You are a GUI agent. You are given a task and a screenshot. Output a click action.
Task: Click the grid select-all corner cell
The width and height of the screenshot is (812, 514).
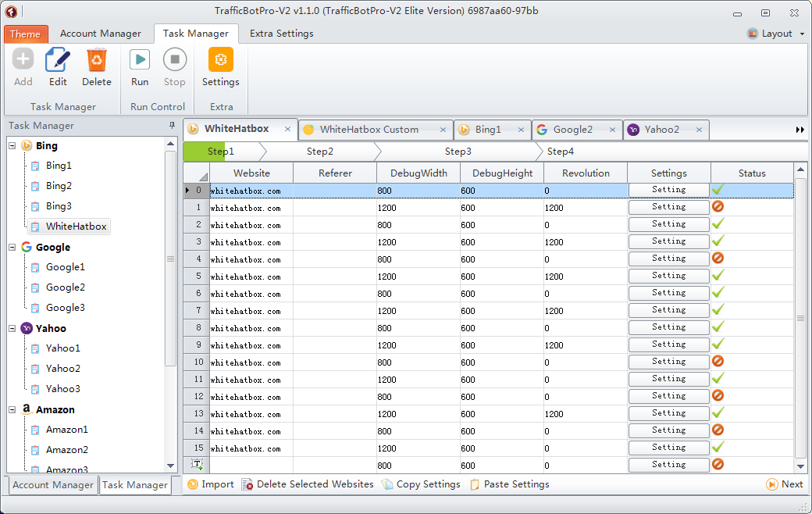pyautogui.click(x=197, y=173)
